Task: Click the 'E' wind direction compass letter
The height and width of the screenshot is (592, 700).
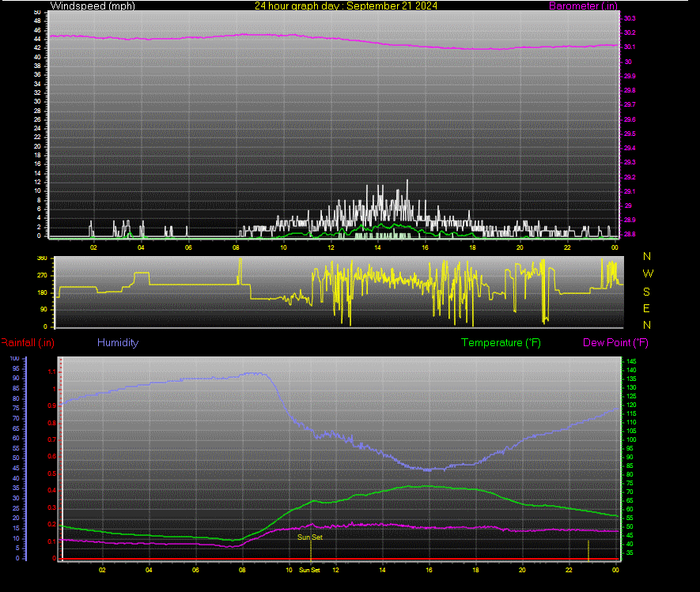Action: tap(646, 308)
